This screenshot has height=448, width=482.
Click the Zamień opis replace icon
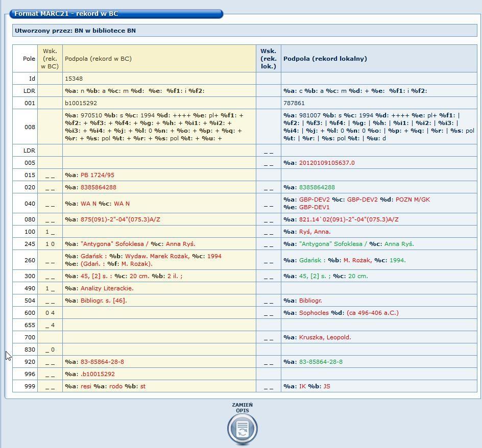(x=242, y=429)
